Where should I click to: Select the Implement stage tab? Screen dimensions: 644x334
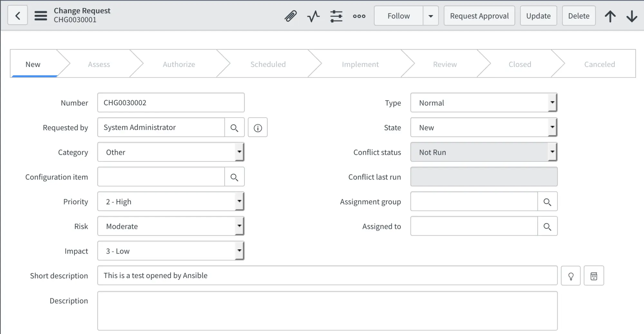360,64
